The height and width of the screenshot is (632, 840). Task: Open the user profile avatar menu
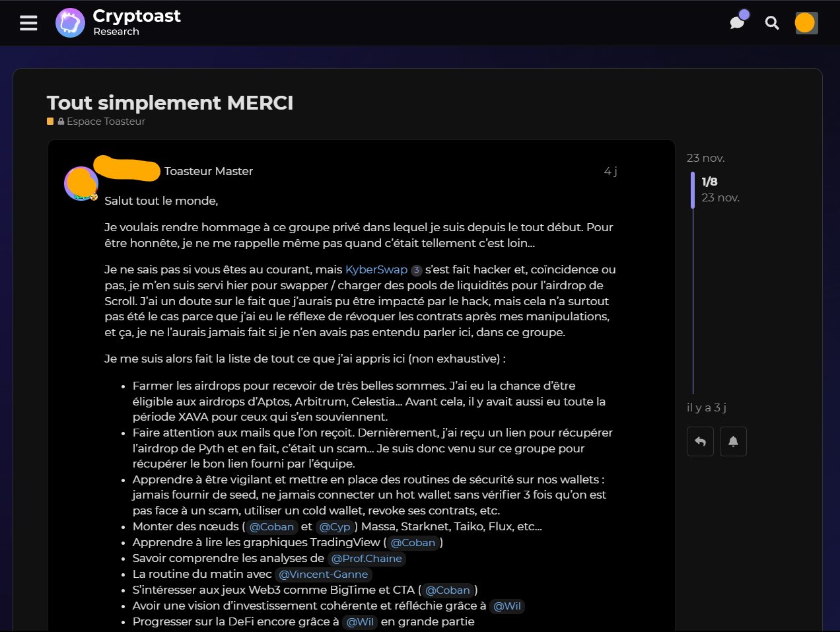point(806,23)
